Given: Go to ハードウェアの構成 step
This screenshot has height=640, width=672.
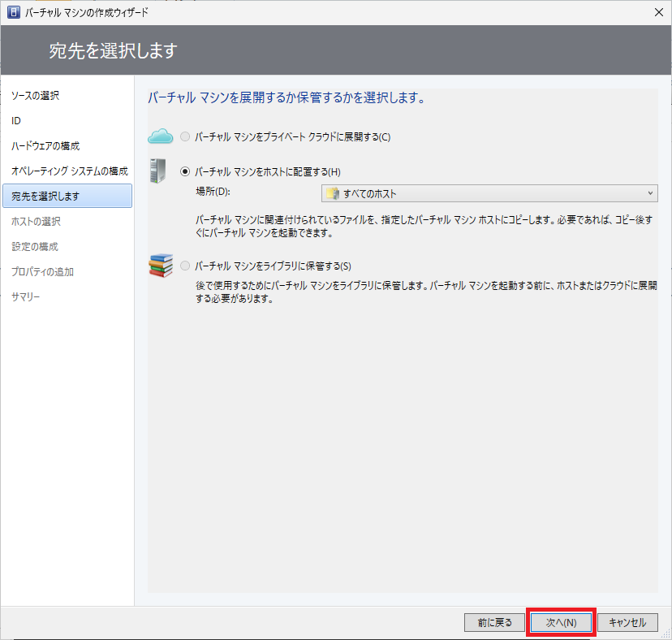Looking at the screenshot, I should [x=45, y=146].
